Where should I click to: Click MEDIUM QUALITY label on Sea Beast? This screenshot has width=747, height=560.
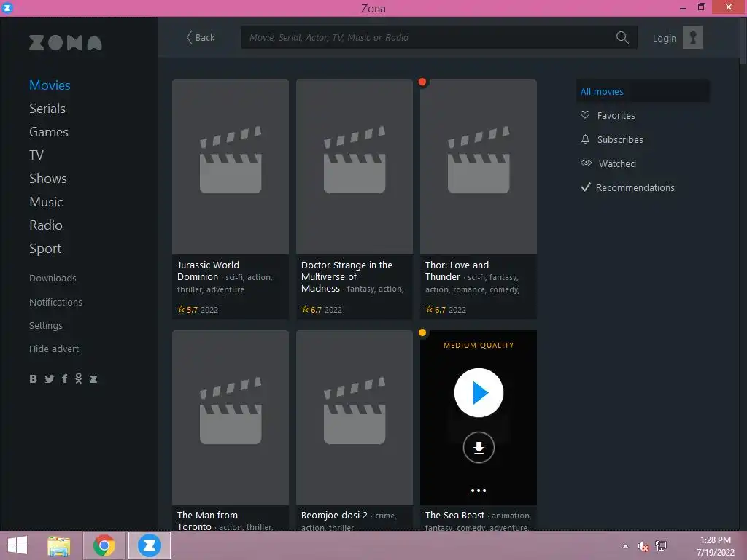pyautogui.click(x=479, y=345)
